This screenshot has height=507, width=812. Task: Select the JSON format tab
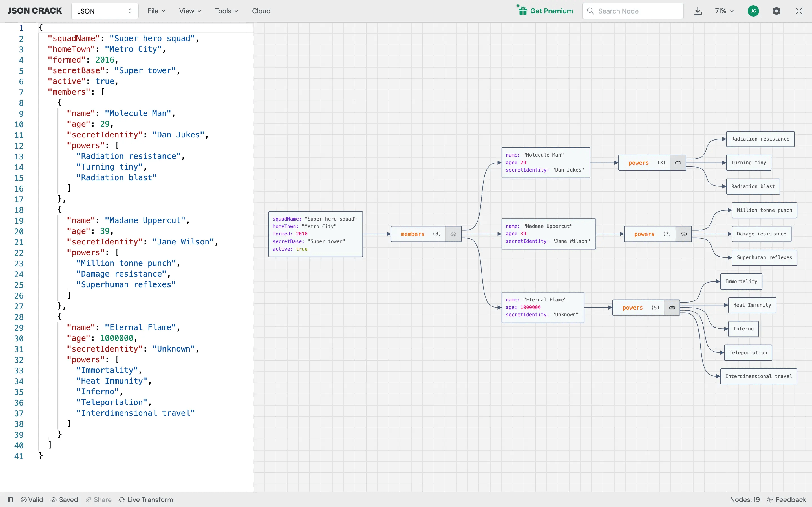click(x=104, y=10)
